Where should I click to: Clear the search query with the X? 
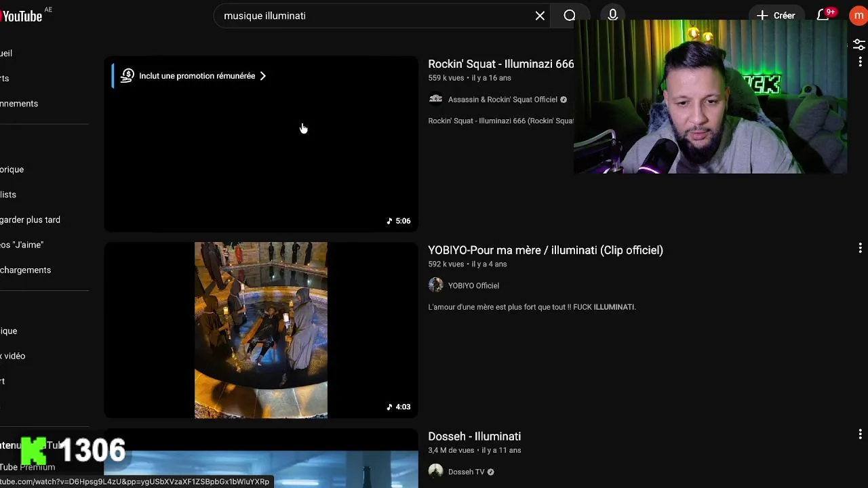tap(540, 16)
